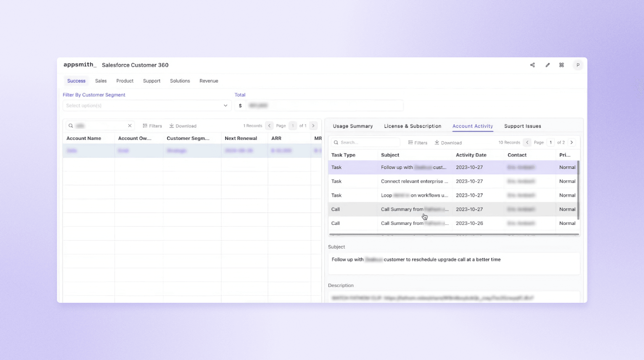Image resolution: width=644 pixels, height=360 pixels.
Task: Click the Download icon above the accounts table
Action: [x=183, y=126]
